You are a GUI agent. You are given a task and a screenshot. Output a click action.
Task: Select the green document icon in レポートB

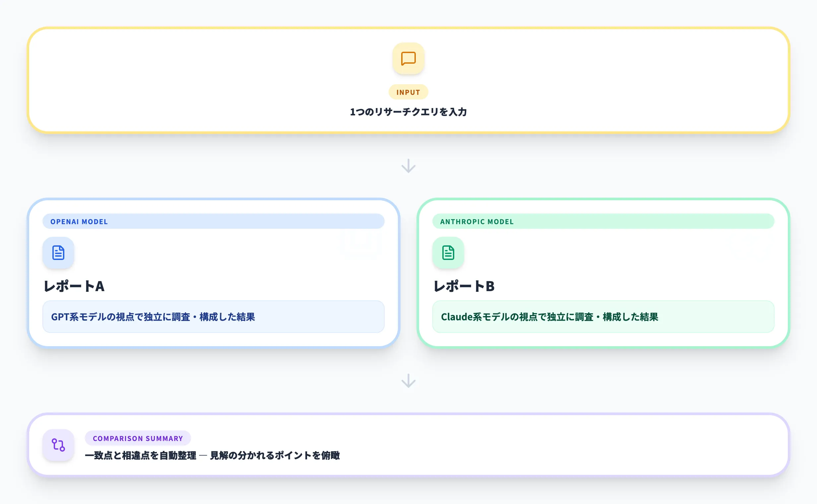click(448, 253)
